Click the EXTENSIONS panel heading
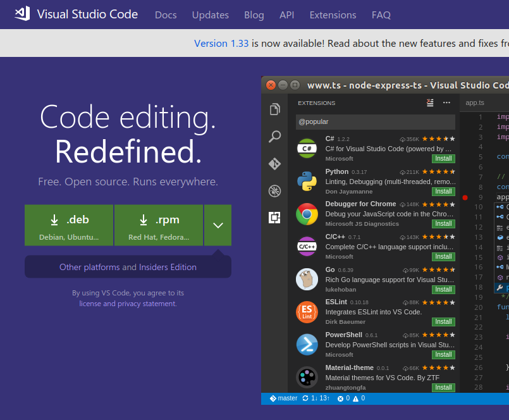Screen dimensions: 509x420 coord(317,103)
